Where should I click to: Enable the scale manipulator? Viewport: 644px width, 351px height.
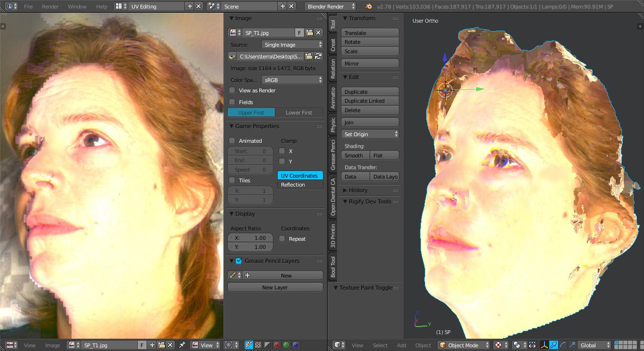pyautogui.click(x=572, y=345)
